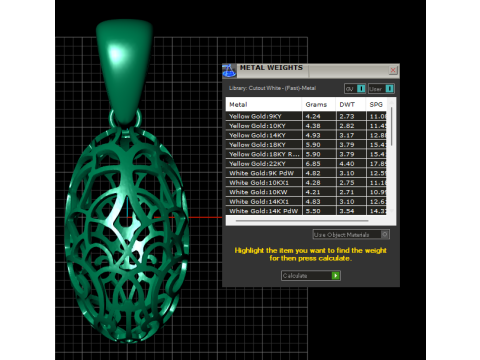Click the Library: Cutout White label
Viewport: 480px width, 360px height.
pos(272,88)
